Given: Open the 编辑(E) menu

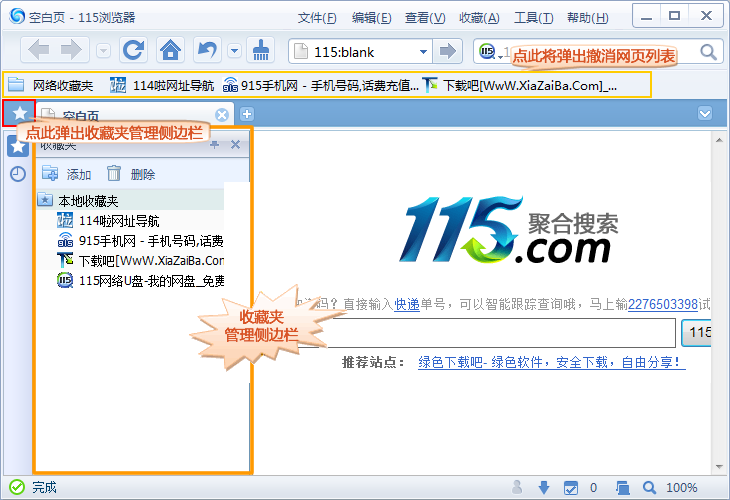Looking at the screenshot, I should point(372,18).
